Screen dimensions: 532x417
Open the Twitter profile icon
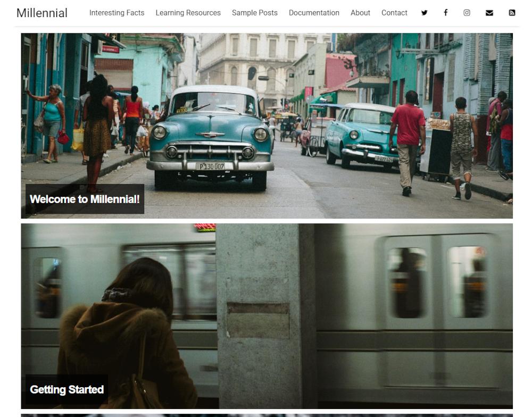coord(424,13)
